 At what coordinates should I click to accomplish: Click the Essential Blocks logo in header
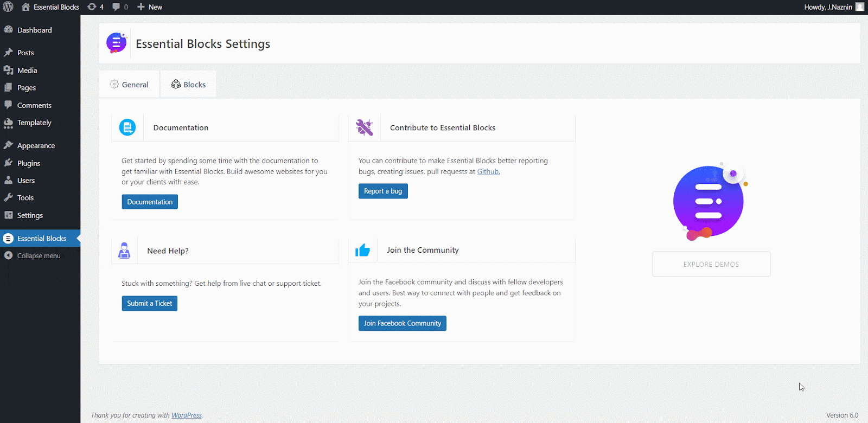116,43
